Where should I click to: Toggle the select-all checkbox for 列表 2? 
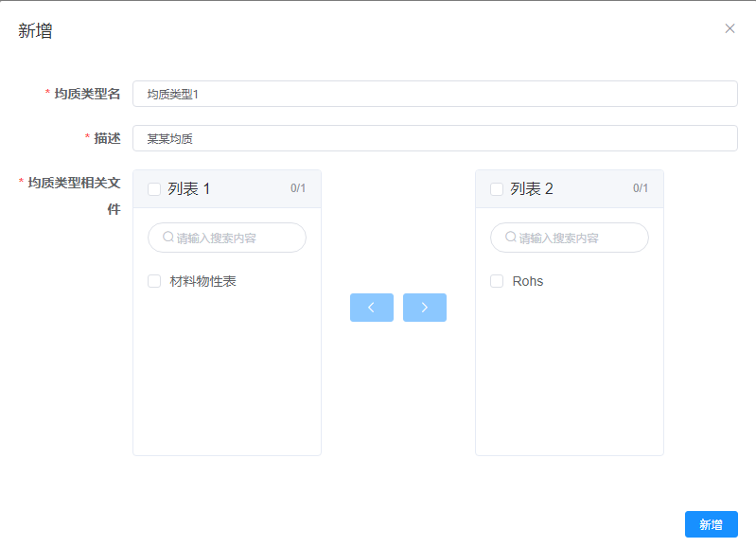(497, 189)
